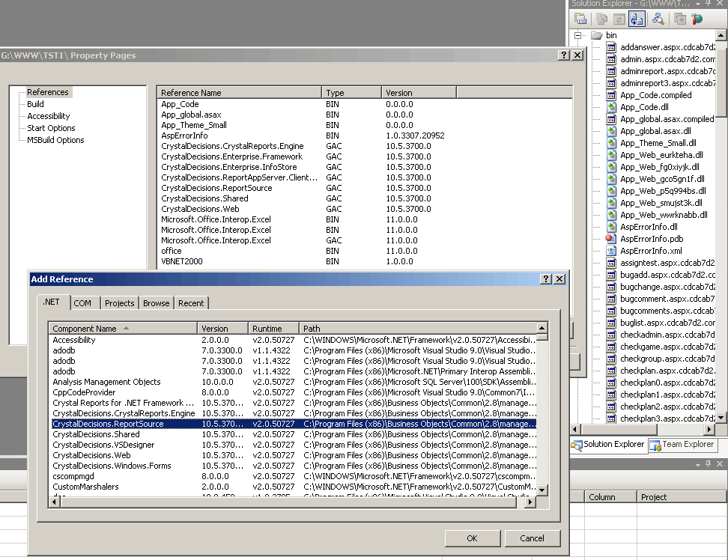Click the icon beside assigntest.aspx.cdcab7d2
Screen dimensions: 728x560
[611, 263]
